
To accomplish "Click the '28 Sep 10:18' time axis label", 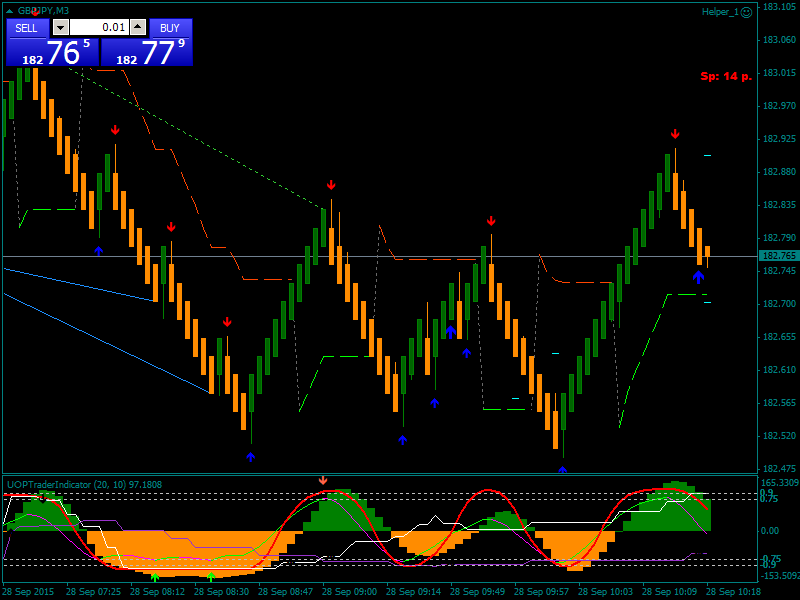I will tap(734, 592).
